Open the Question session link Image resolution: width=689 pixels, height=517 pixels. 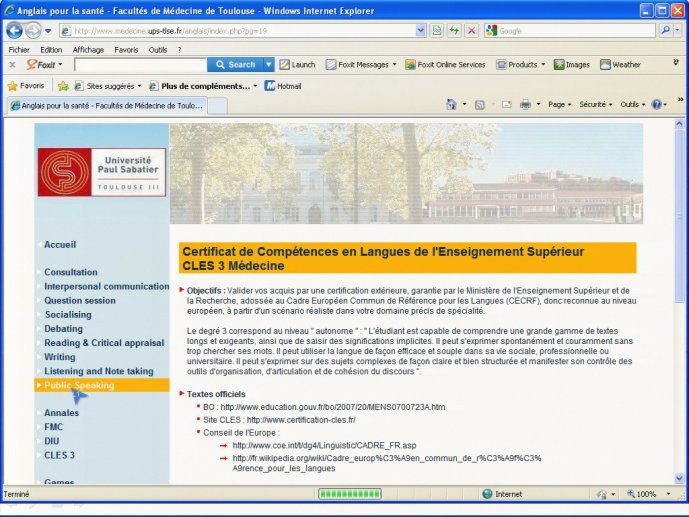tap(80, 300)
